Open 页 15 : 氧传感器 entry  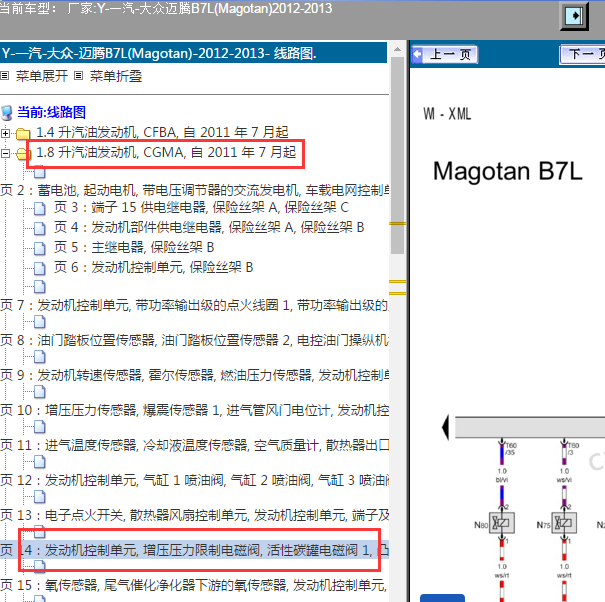pos(194,585)
